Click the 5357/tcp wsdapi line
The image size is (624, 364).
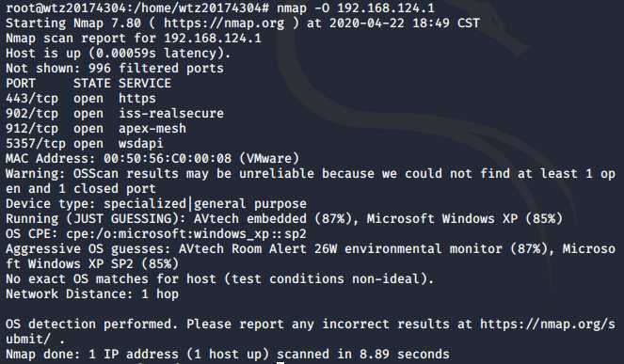click(x=85, y=144)
